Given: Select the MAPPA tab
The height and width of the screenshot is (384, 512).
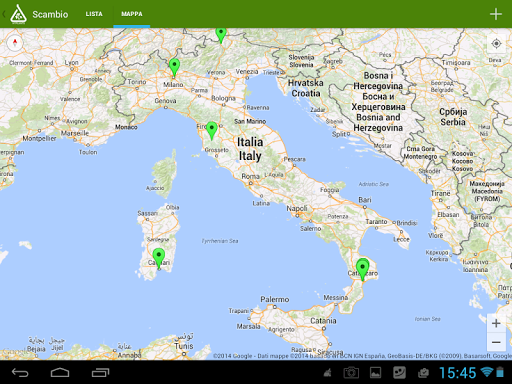Looking at the screenshot, I should (x=132, y=14).
